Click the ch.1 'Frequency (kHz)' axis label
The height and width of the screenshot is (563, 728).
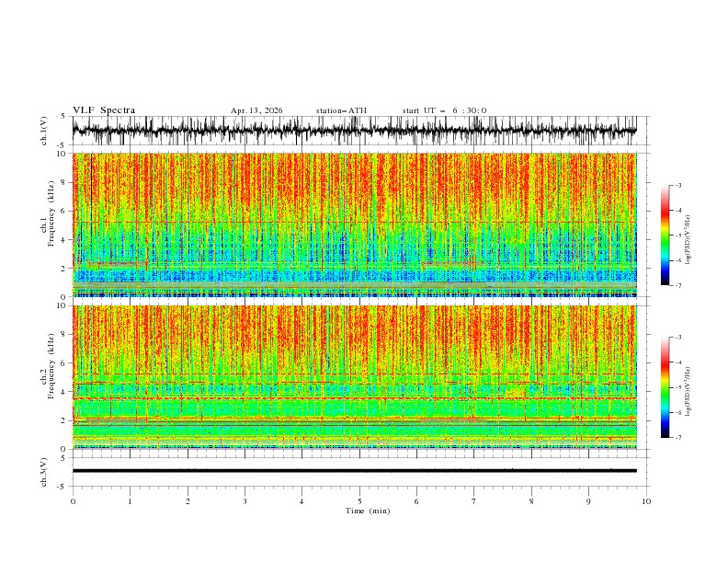[51, 213]
